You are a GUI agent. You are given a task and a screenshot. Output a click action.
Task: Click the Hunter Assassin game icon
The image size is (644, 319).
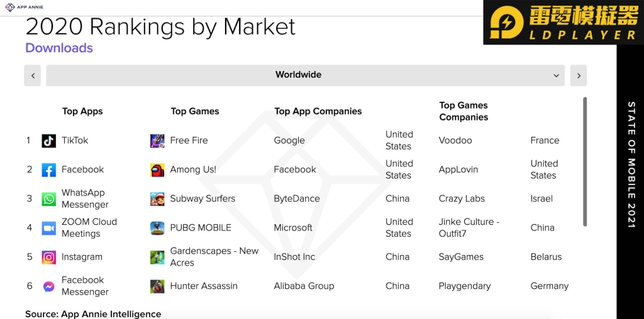(157, 286)
